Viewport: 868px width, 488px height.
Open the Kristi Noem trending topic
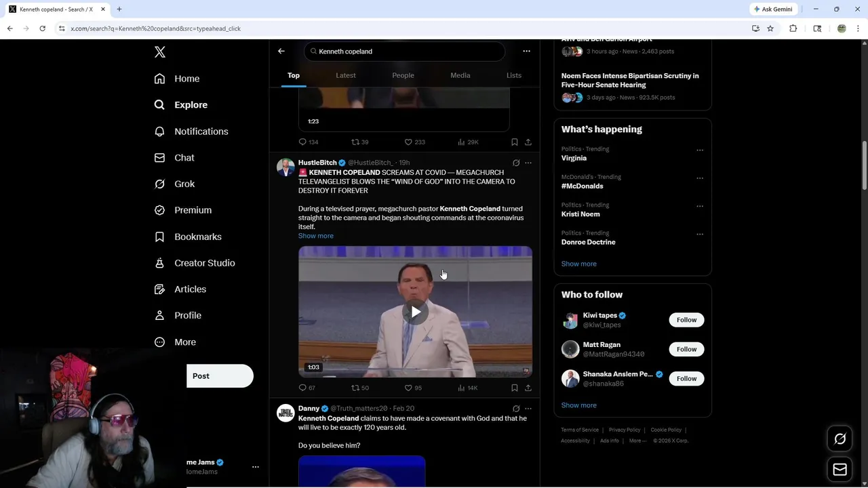[x=580, y=214]
